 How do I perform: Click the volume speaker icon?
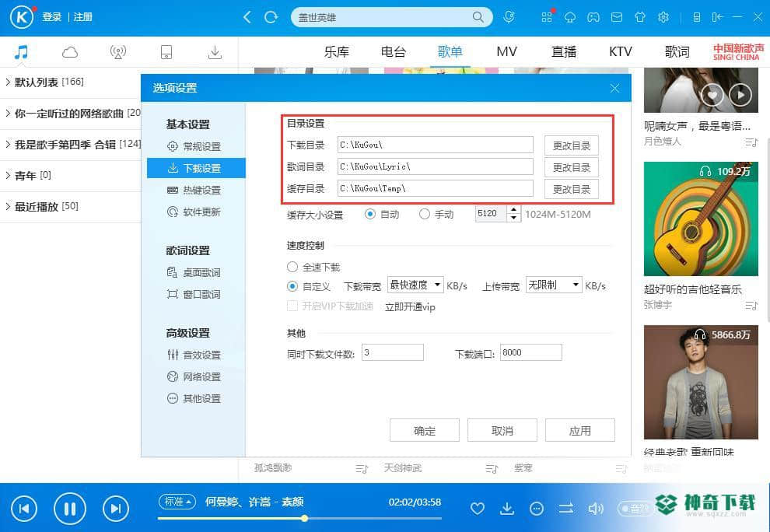(x=595, y=509)
